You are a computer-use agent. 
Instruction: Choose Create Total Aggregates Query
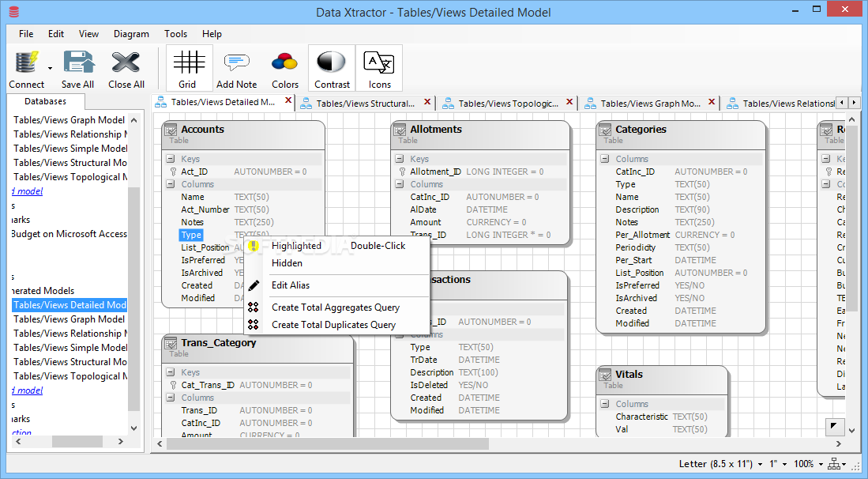click(337, 308)
